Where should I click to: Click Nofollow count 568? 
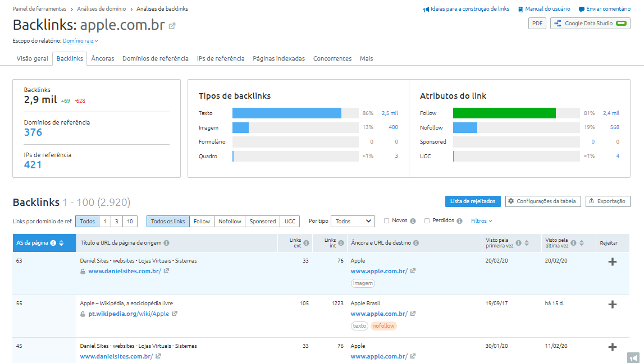click(614, 127)
